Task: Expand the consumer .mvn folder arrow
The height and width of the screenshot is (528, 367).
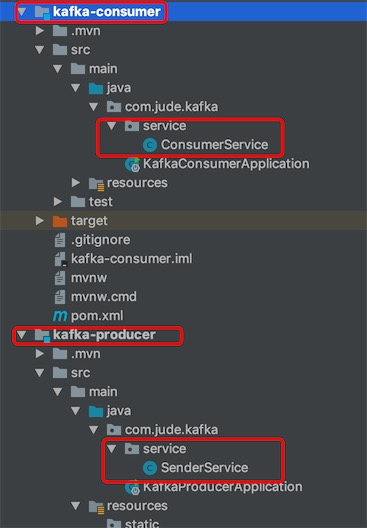Action: coord(40,31)
